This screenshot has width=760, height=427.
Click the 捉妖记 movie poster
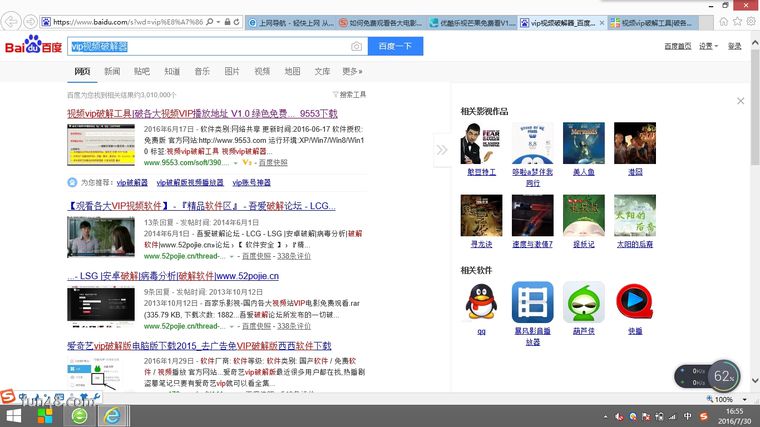pos(584,215)
